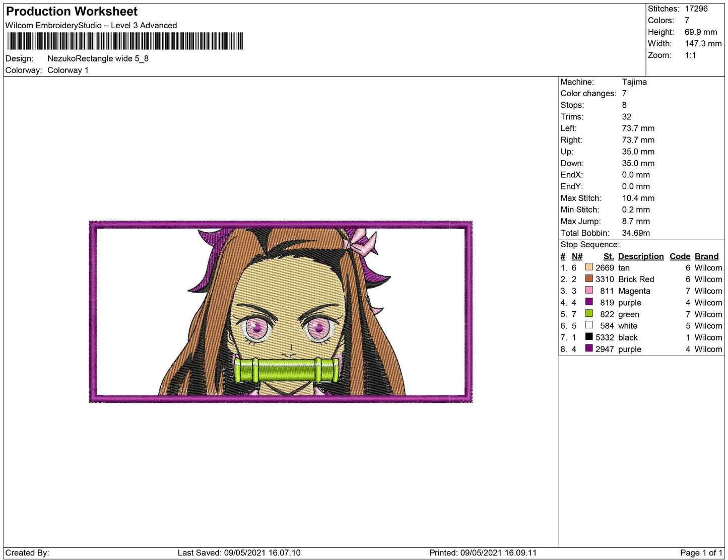Click the barcode under the studio name

125,41
